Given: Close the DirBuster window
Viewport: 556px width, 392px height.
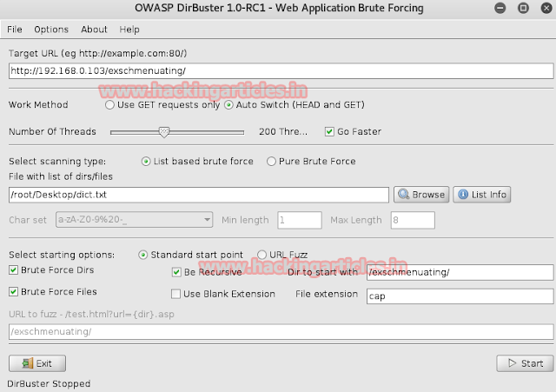Looking at the screenshot, I should pyautogui.click(x=546, y=8).
